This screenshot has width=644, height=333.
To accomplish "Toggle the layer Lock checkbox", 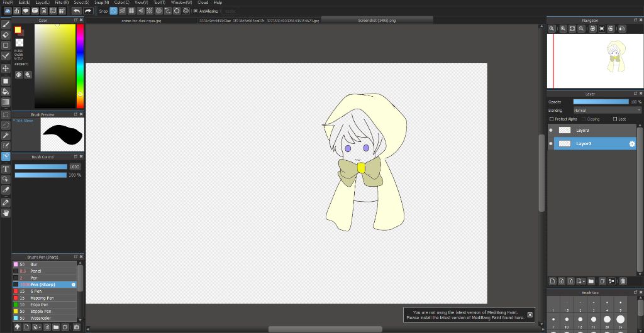I will point(615,119).
